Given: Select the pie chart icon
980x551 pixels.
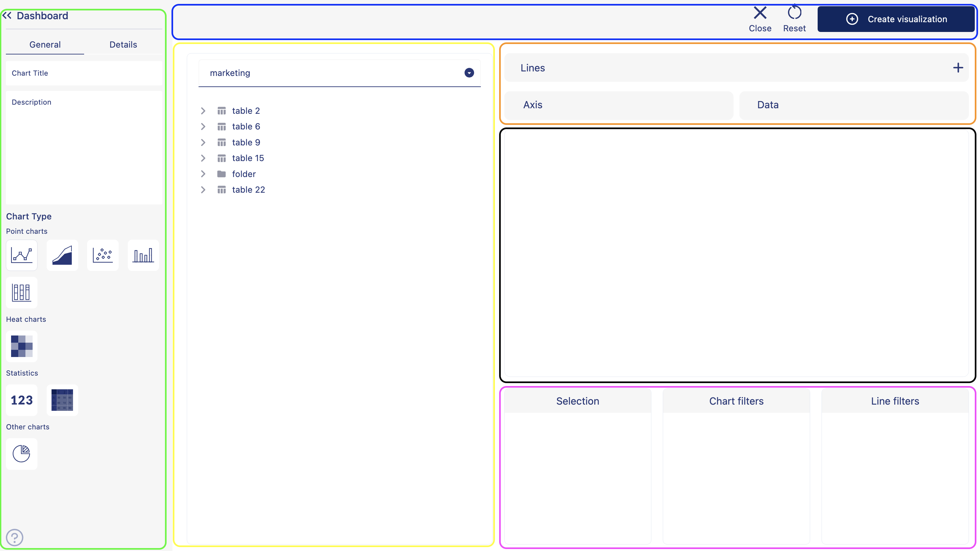Looking at the screenshot, I should (22, 454).
